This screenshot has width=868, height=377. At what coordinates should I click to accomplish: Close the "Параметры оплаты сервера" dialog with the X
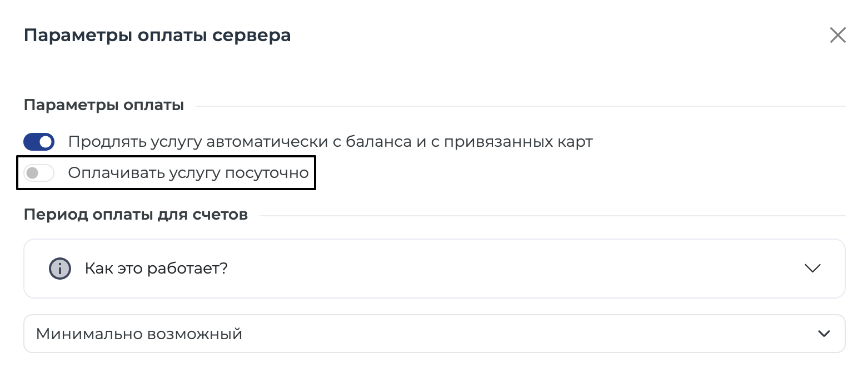(837, 36)
